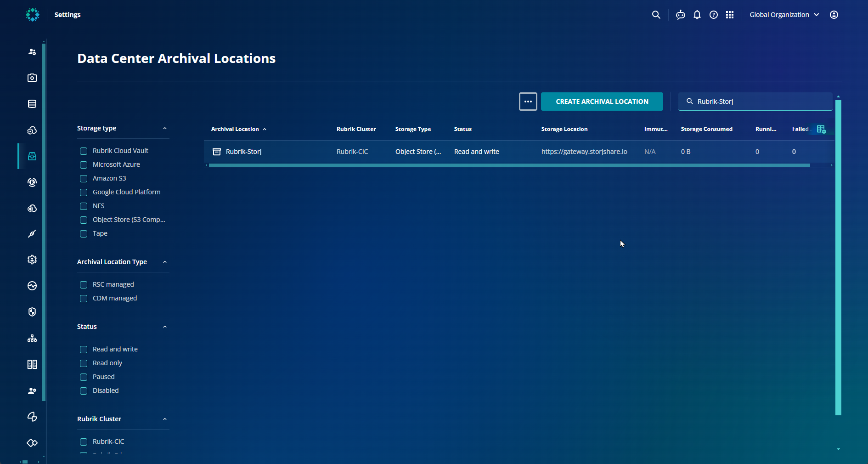
Task: Sort by Storage Type column header
Action: [x=413, y=129]
